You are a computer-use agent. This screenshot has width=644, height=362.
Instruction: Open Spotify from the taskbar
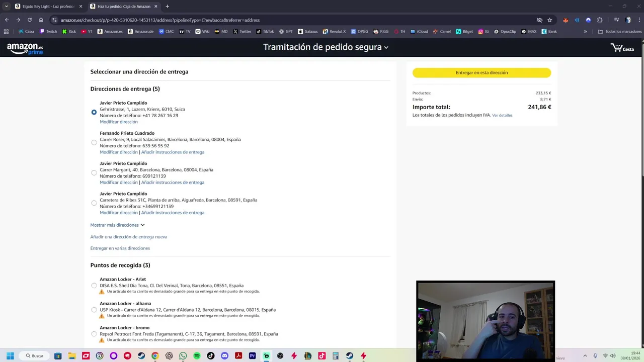(x=197, y=356)
